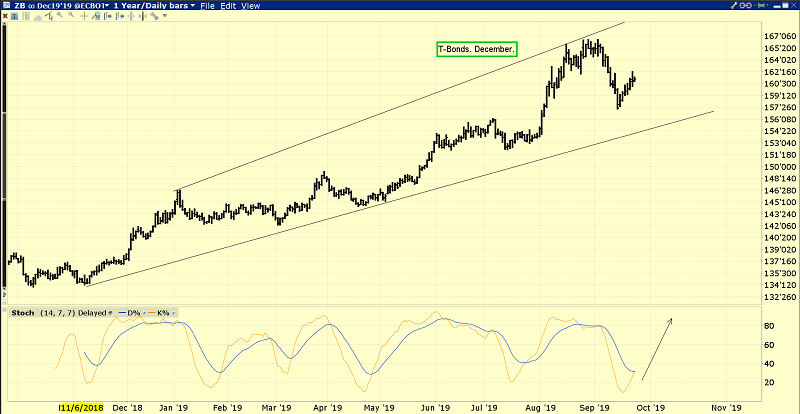Toggle the D% line checkbox
The image size is (800, 414).
(x=144, y=312)
